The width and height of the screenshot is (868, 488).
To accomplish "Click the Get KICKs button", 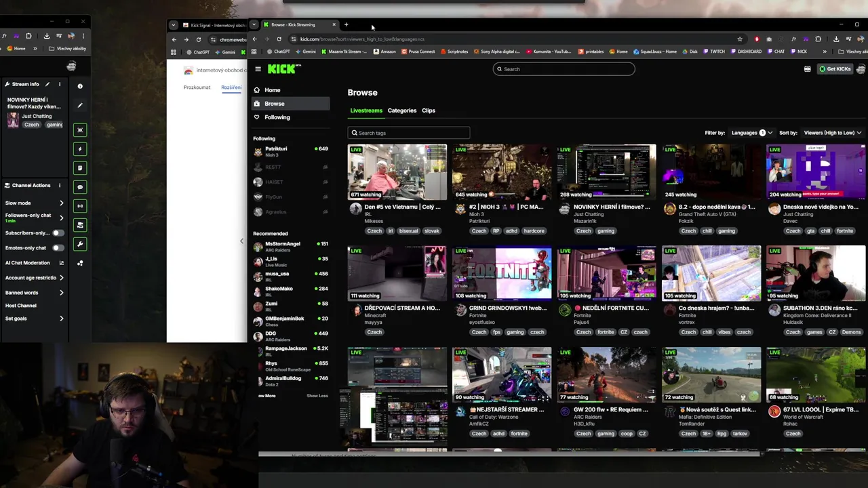I will [x=835, y=69].
